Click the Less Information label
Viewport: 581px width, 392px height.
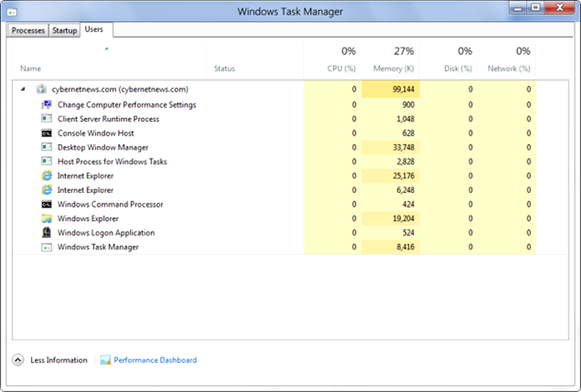[59, 360]
